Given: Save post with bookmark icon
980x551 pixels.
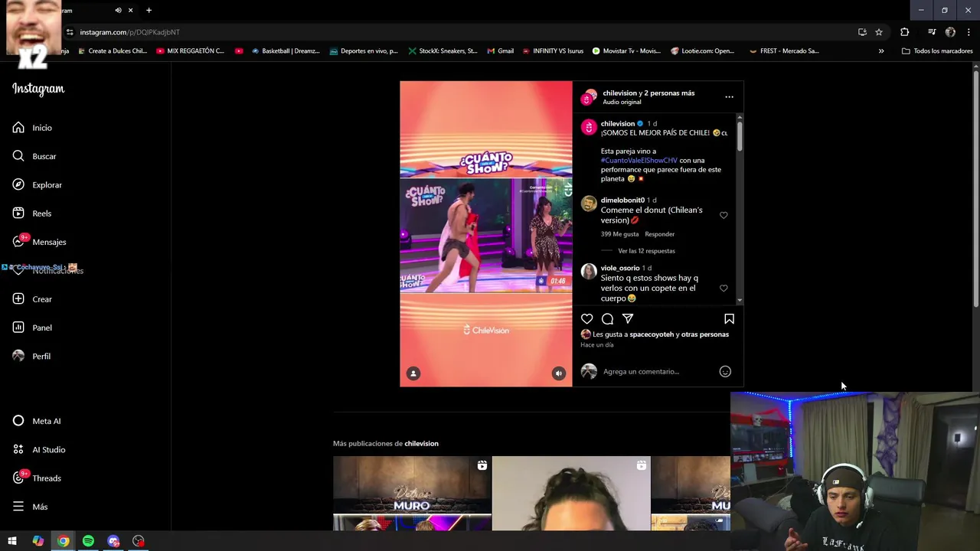Looking at the screenshot, I should tap(729, 318).
